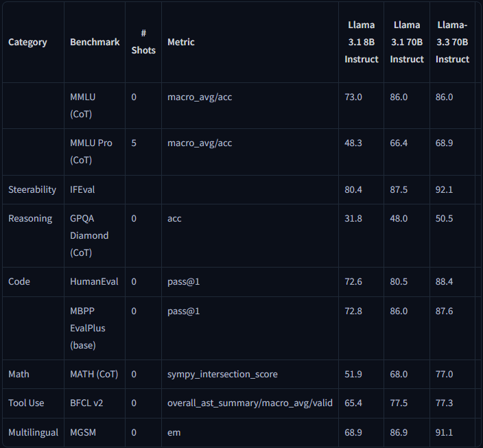Image resolution: width=483 pixels, height=448 pixels.
Task: Click the 68.0 MATH (CoT) score
Action: (399, 374)
